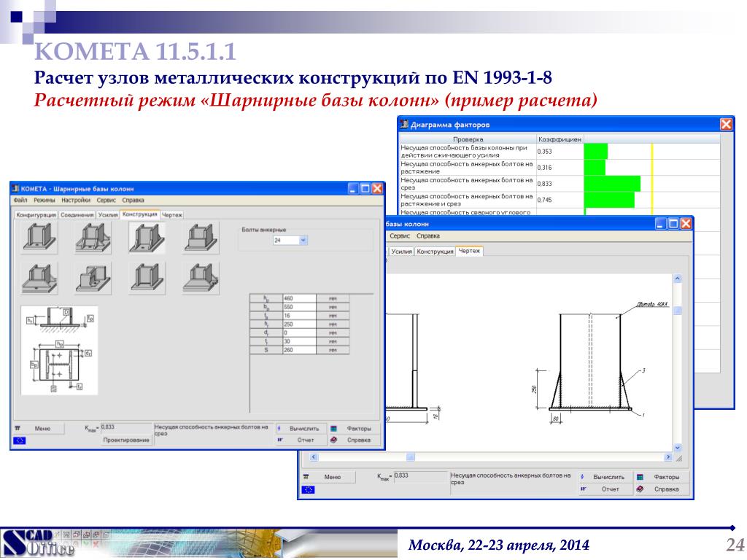747x560 pixels.
Task: Click the green bar for coefficient 0,353
Action: click(596, 152)
